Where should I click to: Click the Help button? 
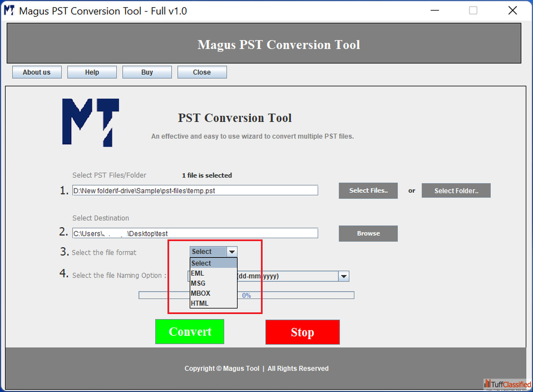[92, 72]
